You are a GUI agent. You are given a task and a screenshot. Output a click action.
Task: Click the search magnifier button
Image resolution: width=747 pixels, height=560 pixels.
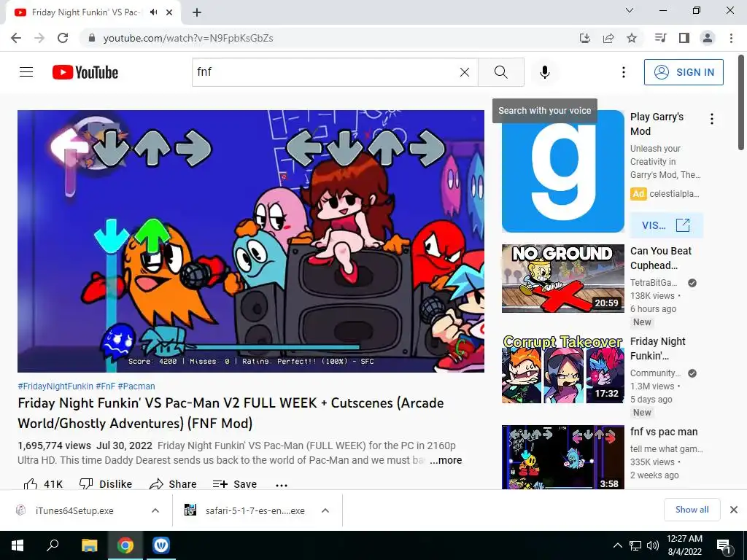pyautogui.click(x=500, y=72)
